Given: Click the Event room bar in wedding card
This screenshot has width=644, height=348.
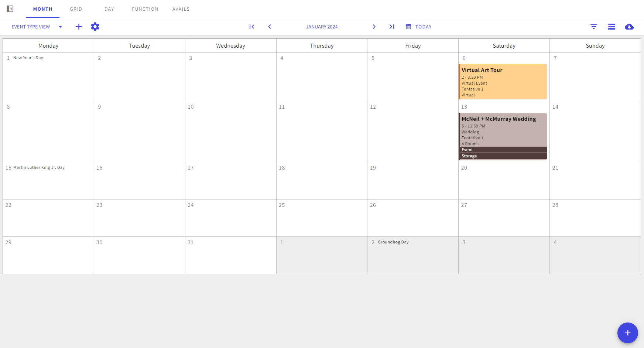Looking at the screenshot, I should (503, 150).
